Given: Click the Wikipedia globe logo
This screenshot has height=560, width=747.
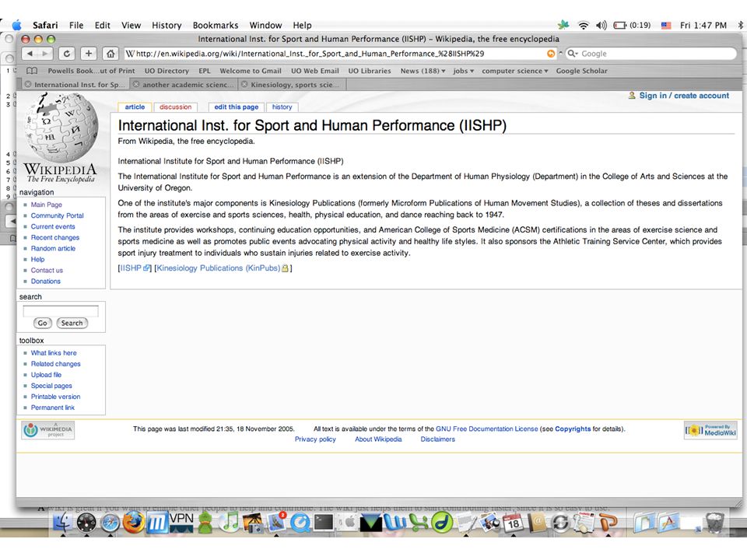Looking at the screenshot, I should pyautogui.click(x=61, y=126).
